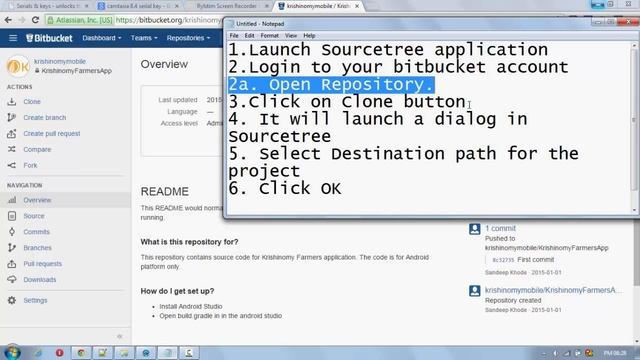Open Chrome from the taskbar
The width and height of the screenshot is (640, 360).
[x=81, y=353]
